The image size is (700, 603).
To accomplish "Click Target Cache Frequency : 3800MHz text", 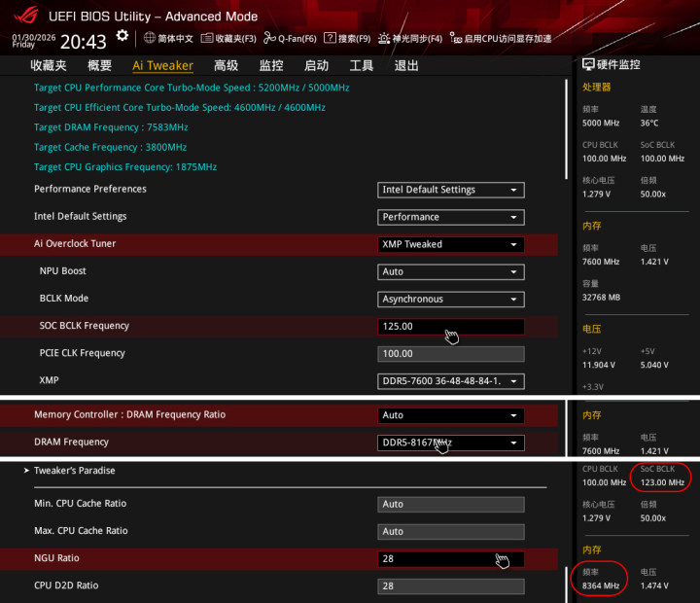I will point(110,147).
